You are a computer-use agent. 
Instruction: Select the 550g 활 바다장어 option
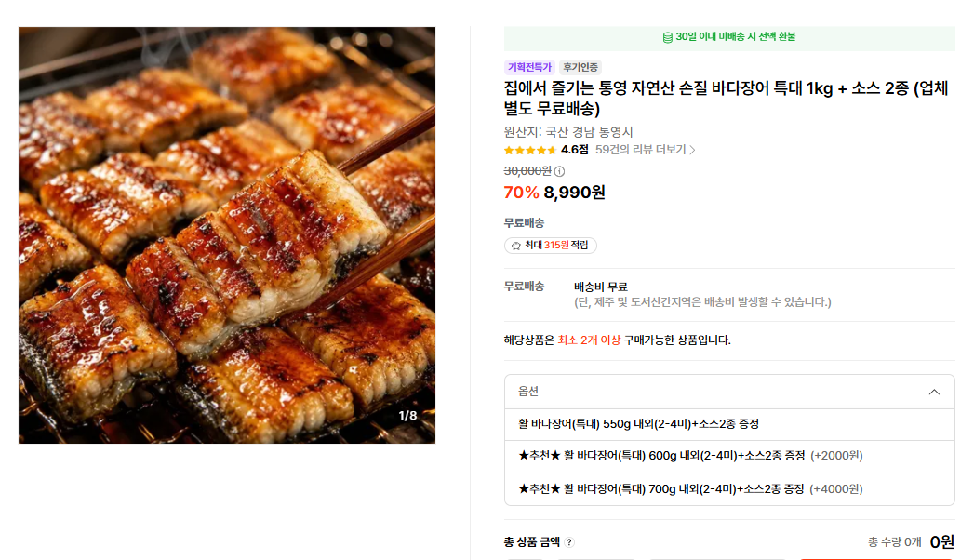pyautogui.click(x=729, y=425)
